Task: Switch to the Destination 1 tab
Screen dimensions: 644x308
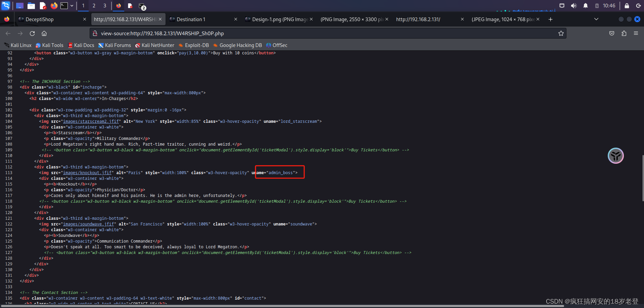Action: point(203,19)
